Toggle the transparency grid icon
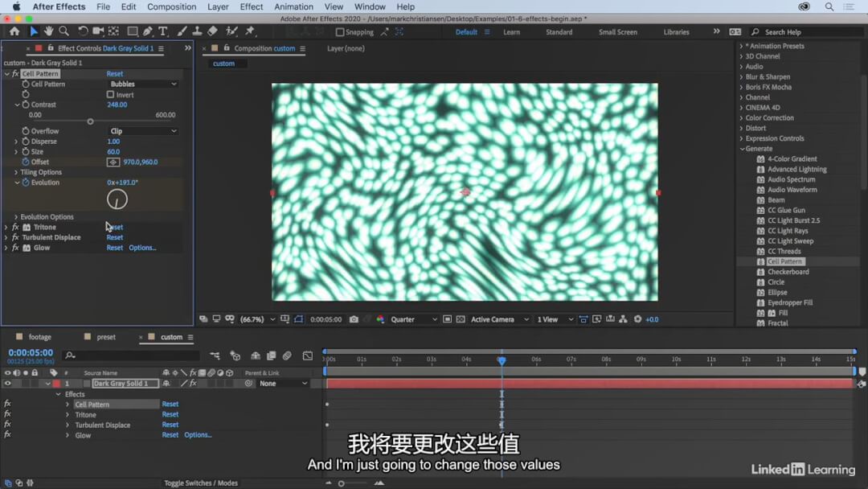Screen dimensions: 868x489 tap(461, 319)
